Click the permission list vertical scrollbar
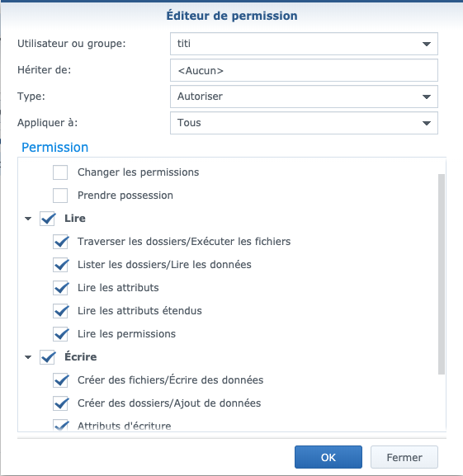This screenshot has width=463, height=476. 442,274
